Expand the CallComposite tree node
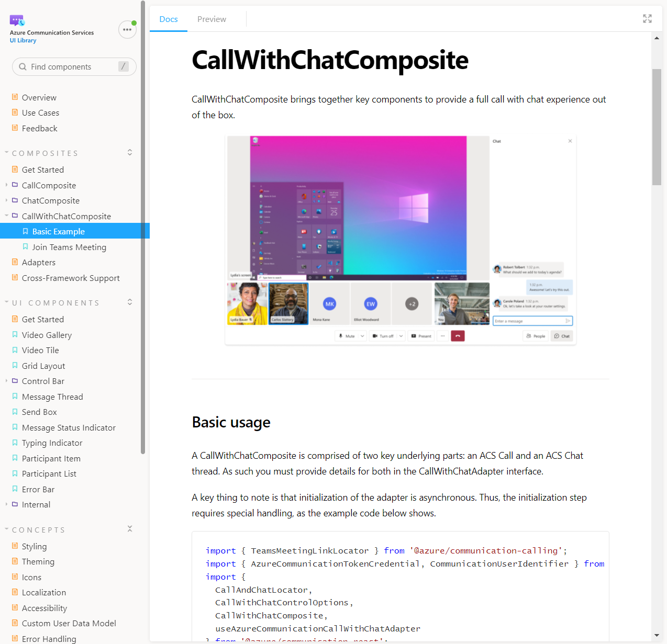Screen dimensions: 667x644 pos(7,185)
